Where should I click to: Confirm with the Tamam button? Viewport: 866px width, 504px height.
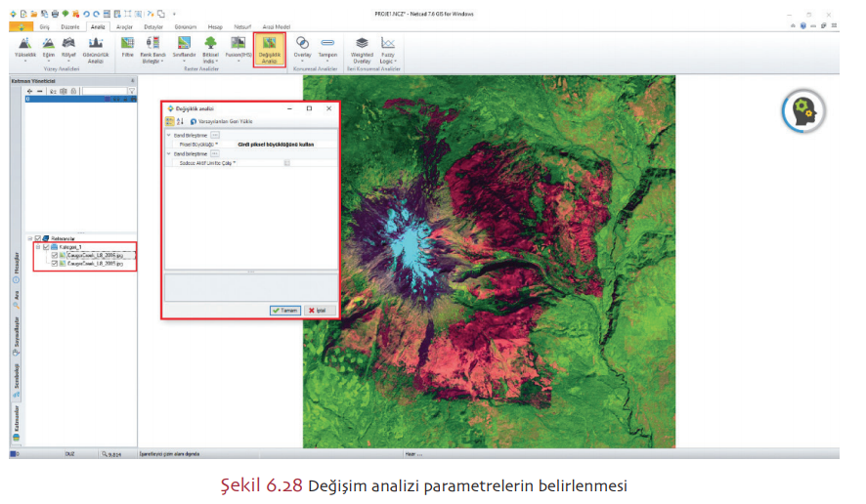[284, 310]
